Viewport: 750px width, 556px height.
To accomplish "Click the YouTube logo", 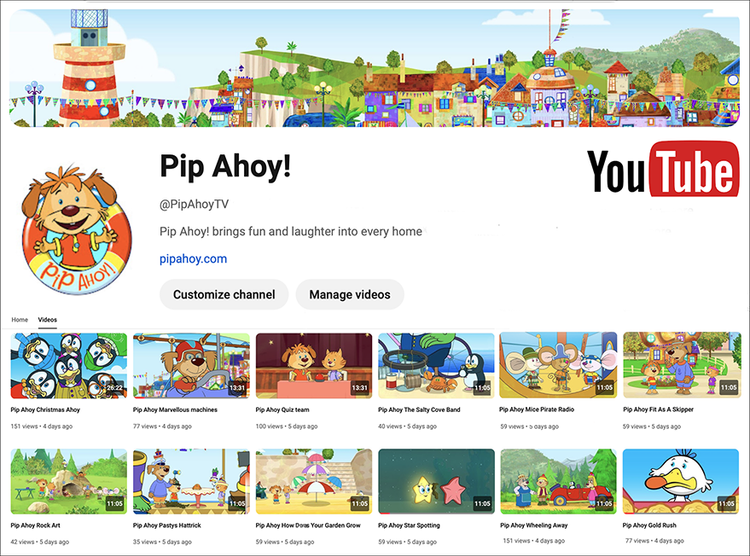I will pyautogui.click(x=663, y=169).
